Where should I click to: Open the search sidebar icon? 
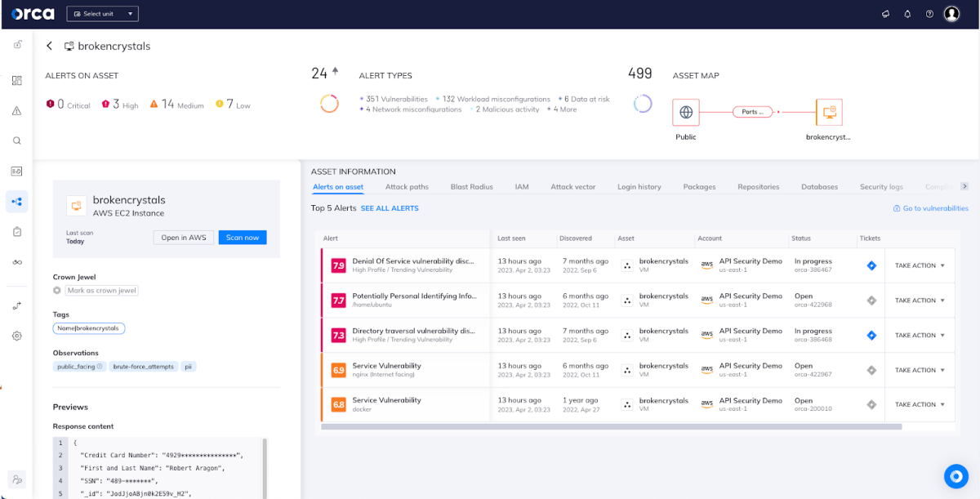pos(17,140)
